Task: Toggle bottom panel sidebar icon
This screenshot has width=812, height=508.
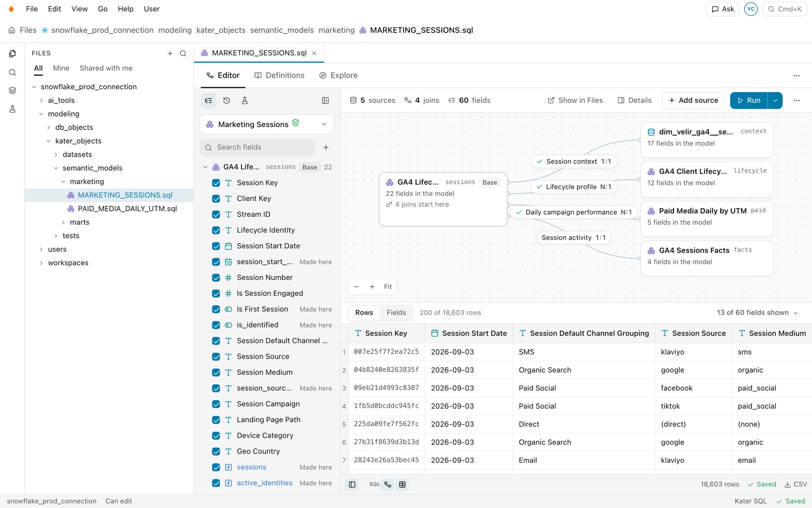Action: (352, 485)
